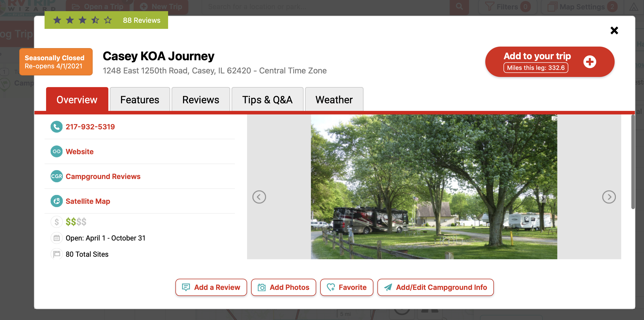Click the Website link chain icon
644x320 pixels.
coord(56,152)
